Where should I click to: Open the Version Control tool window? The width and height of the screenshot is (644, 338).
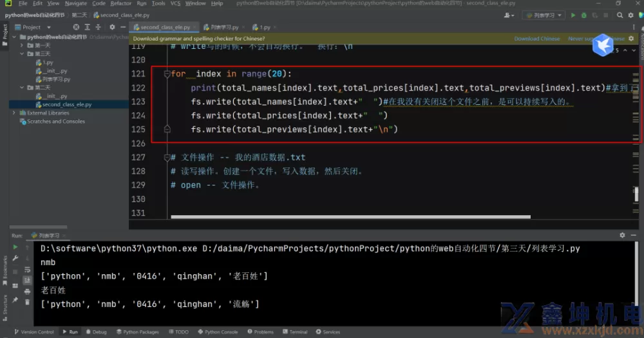[x=34, y=332]
